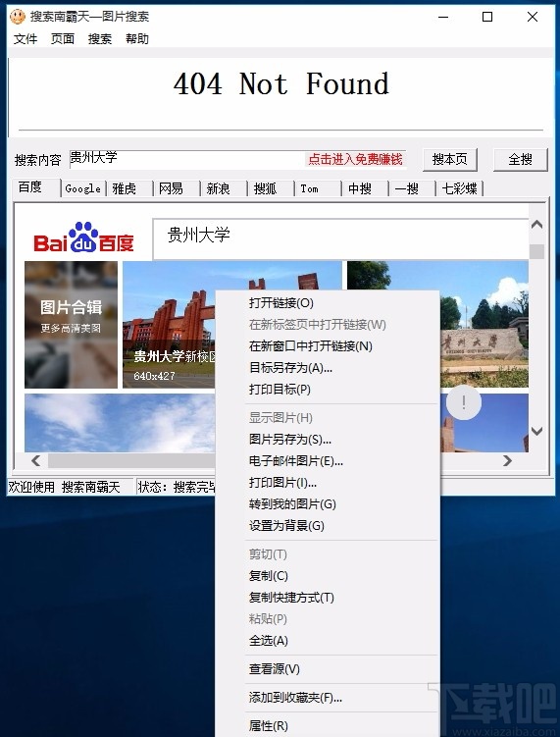Viewport: 560px width, 737px height.
Task: Open the blue sky clouds thumbnail
Action: [x=120, y=423]
